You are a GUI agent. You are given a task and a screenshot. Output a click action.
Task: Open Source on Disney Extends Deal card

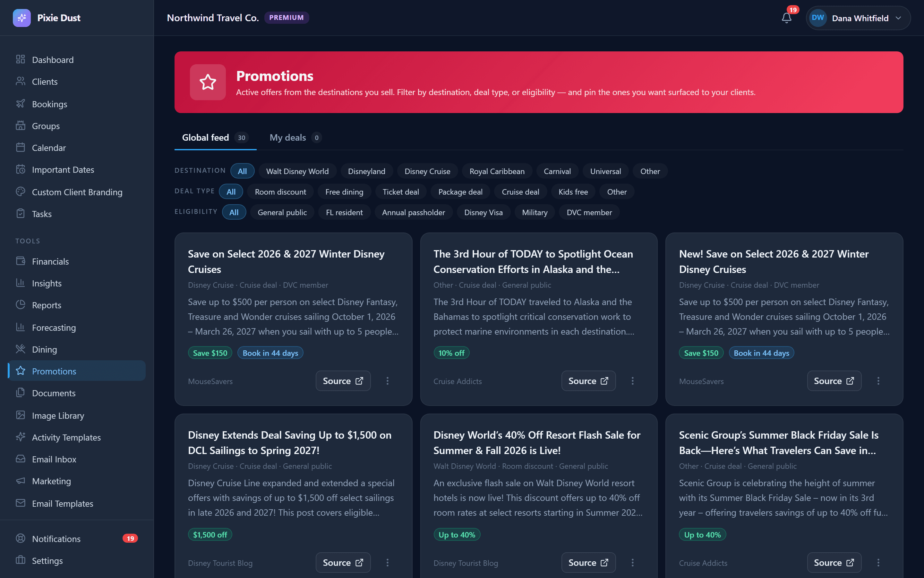(343, 562)
